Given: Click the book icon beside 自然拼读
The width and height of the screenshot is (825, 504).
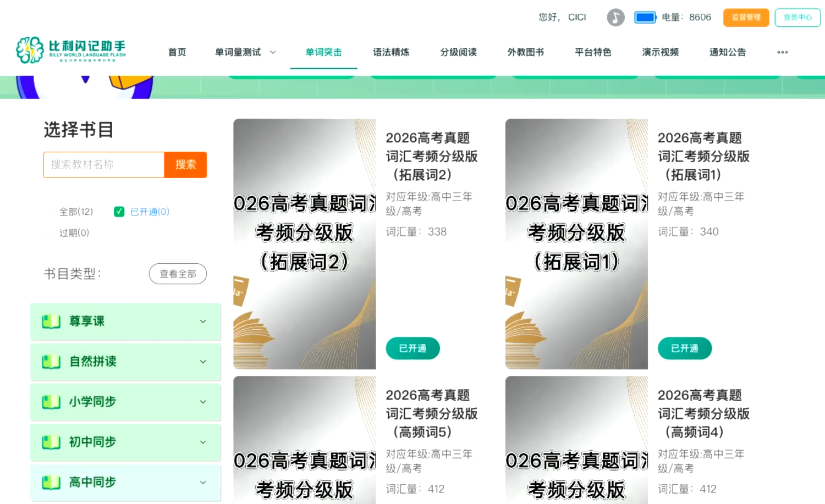Looking at the screenshot, I should tap(51, 362).
